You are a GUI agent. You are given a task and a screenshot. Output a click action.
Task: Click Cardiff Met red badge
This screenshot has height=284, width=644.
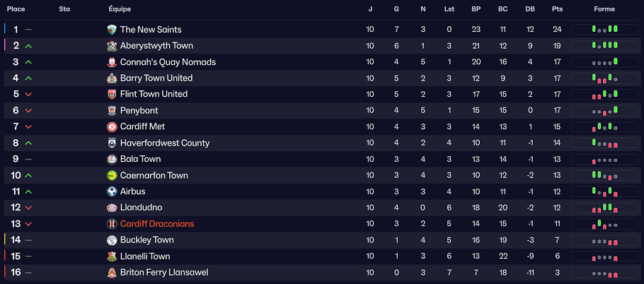coord(112,127)
